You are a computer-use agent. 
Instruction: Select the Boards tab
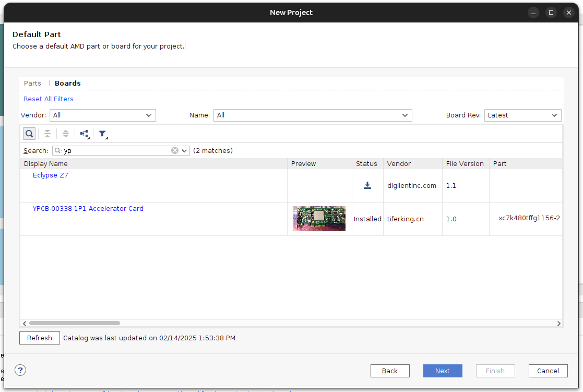(x=68, y=84)
